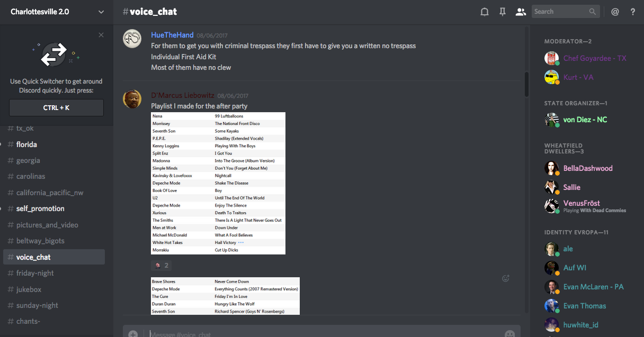
Task: Click the add reaction smiley icon
Action: coord(506,278)
